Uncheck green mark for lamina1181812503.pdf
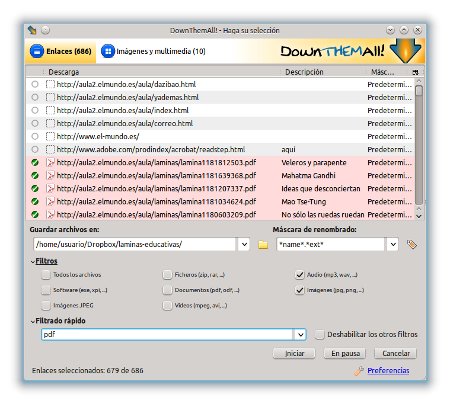Screen dimensions: 450x404 point(35,163)
